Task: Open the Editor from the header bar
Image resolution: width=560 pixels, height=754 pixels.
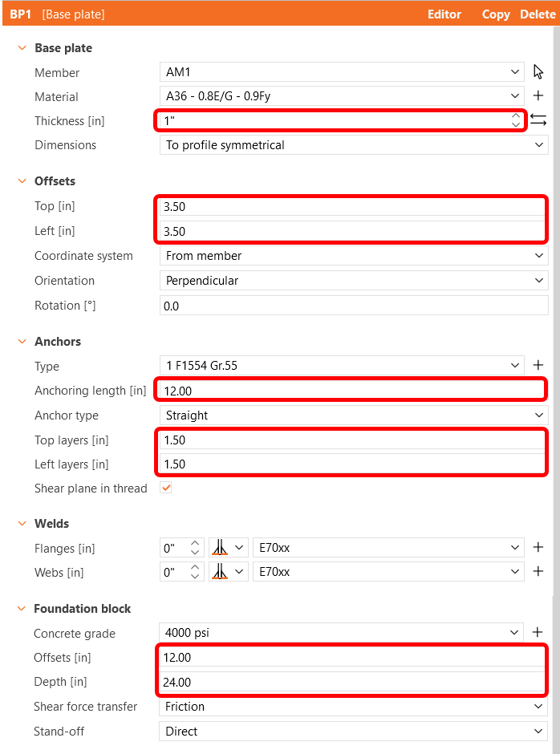Action: point(444,14)
